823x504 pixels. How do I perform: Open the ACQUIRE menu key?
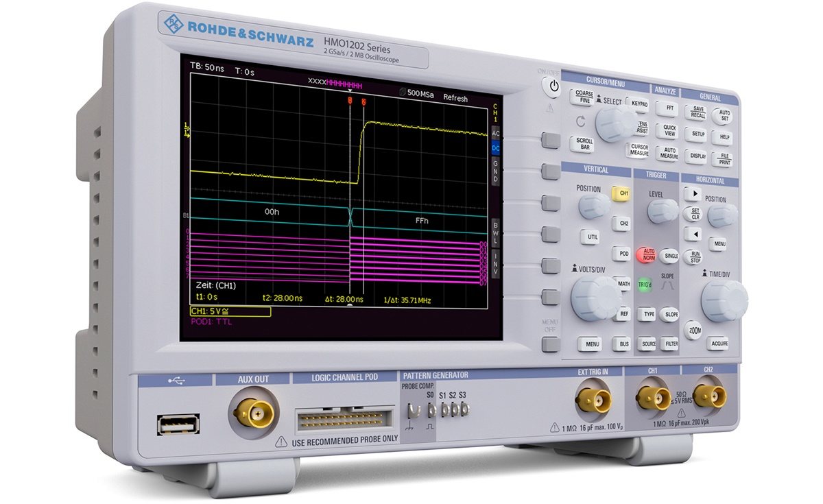click(x=718, y=344)
